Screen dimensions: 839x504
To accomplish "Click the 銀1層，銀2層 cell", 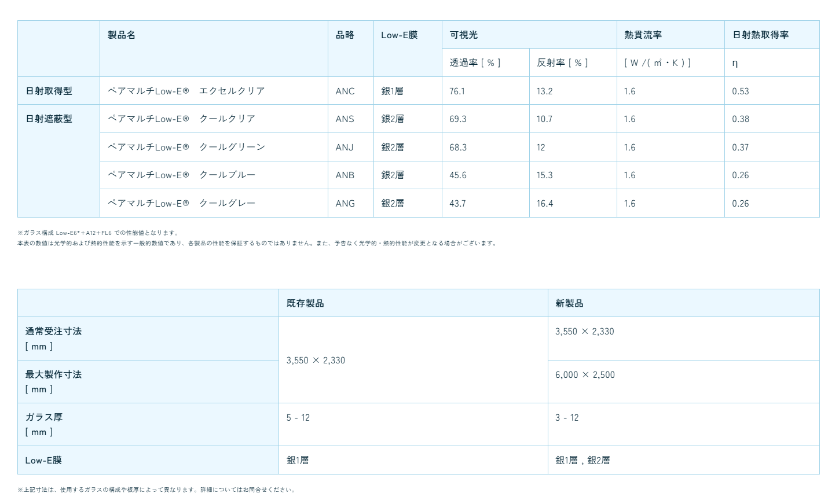I will pos(582,461).
